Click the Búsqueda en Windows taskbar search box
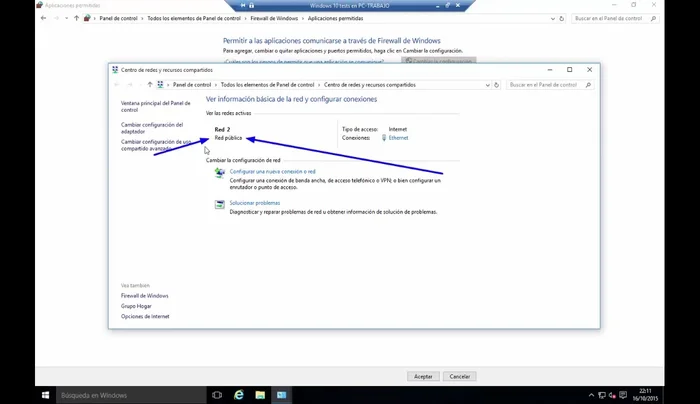 (131, 395)
